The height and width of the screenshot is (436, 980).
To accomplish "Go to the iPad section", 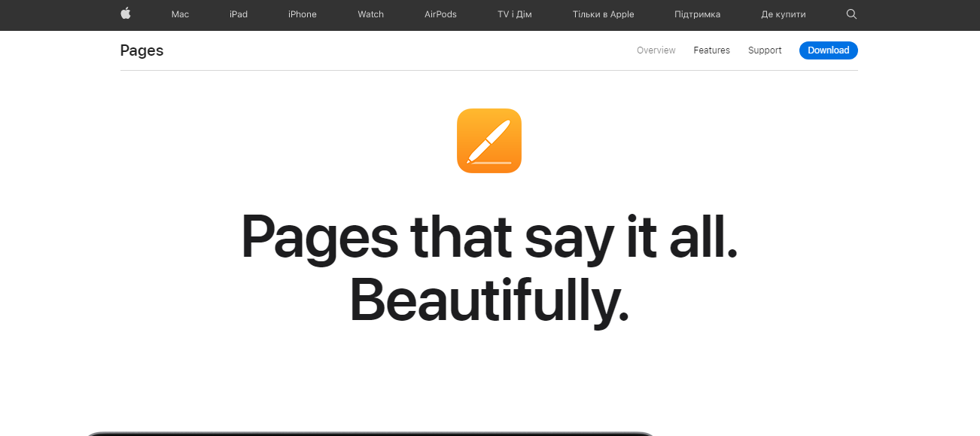I will 239,14.
